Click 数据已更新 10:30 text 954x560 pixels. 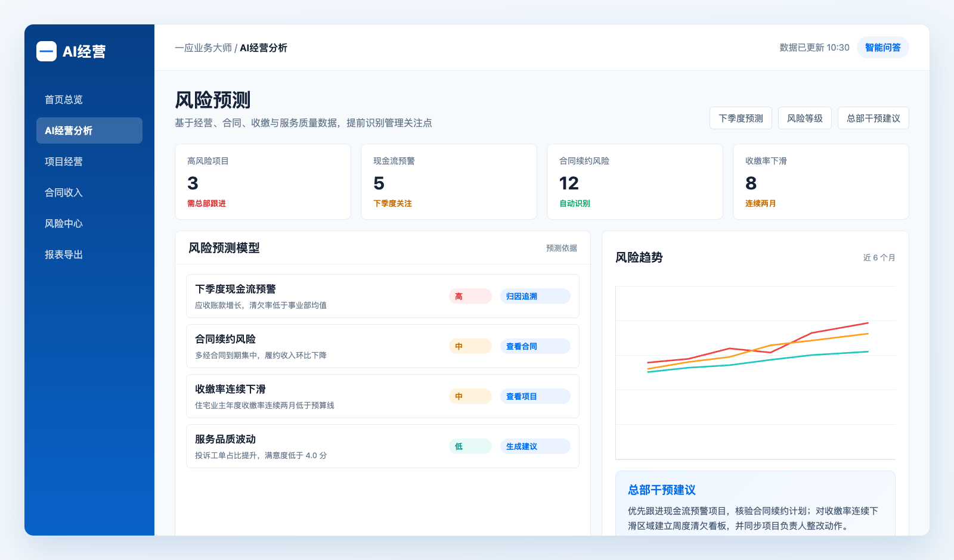pos(814,48)
